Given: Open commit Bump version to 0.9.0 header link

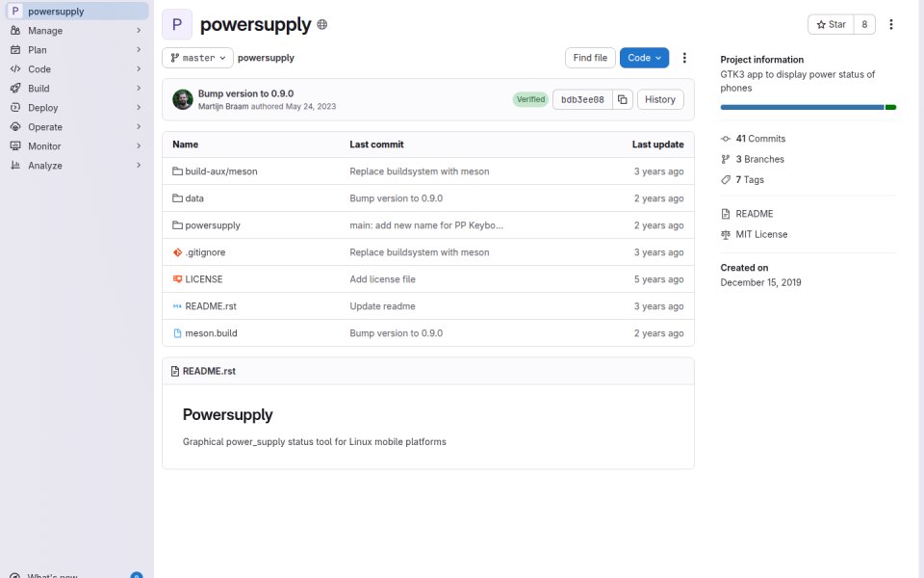Looking at the screenshot, I should [245, 93].
